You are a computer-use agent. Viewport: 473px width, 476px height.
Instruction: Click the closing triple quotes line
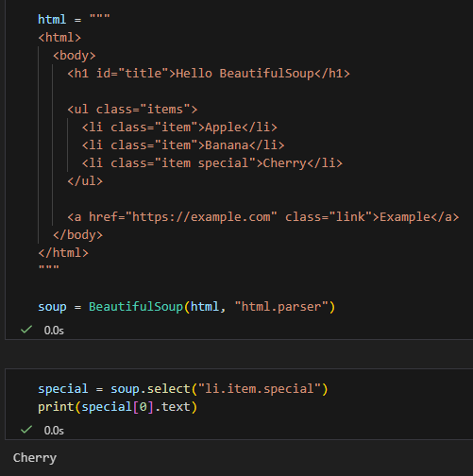tap(49, 268)
